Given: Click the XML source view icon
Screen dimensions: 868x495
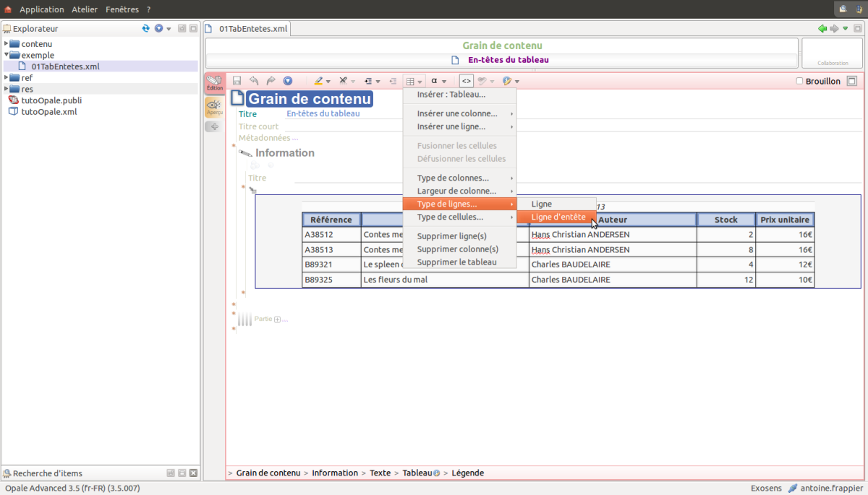Looking at the screenshot, I should coord(467,82).
